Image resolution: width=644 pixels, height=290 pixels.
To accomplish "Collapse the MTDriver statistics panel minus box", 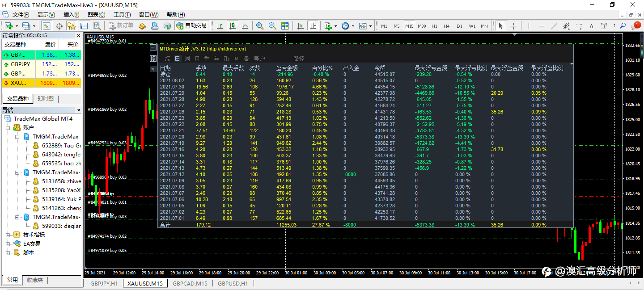I will [153, 48].
